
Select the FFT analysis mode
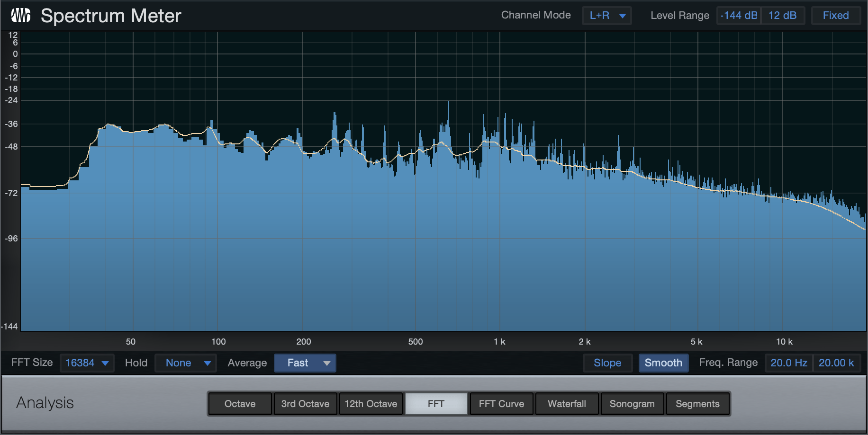[x=436, y=404]
